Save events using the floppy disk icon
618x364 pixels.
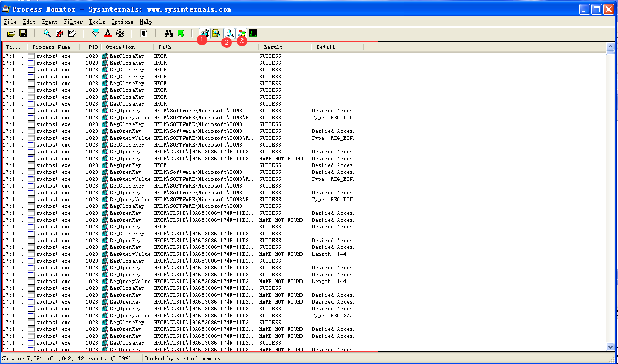[x=23, y=34]
